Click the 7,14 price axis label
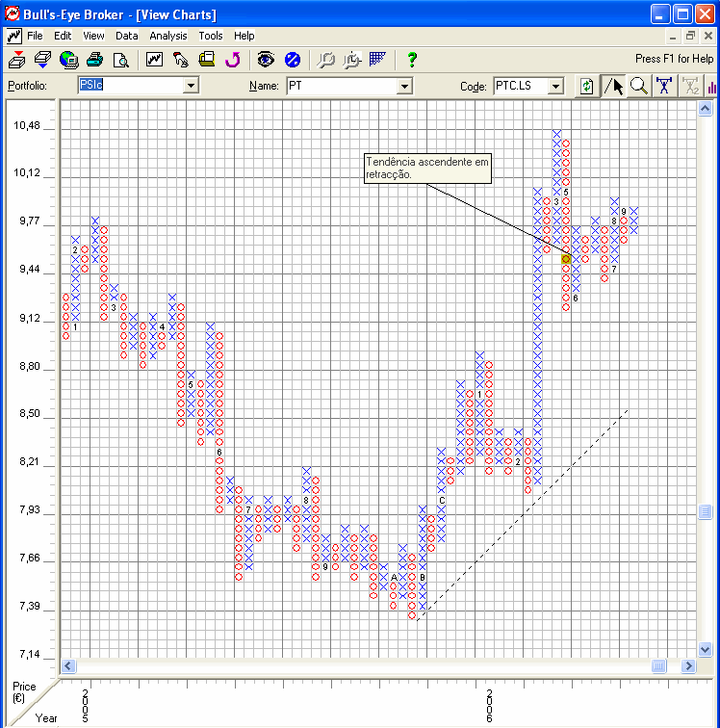 coord(29,654)
